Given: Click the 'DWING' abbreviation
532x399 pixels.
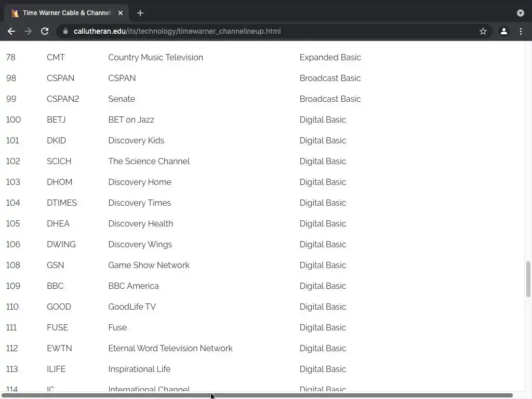Looking at the screenshot, I should [x=61, y=244].
